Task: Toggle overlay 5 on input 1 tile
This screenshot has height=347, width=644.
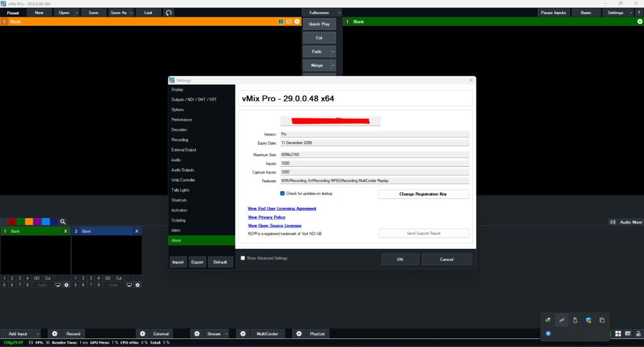Action: [x=5, y=285]
